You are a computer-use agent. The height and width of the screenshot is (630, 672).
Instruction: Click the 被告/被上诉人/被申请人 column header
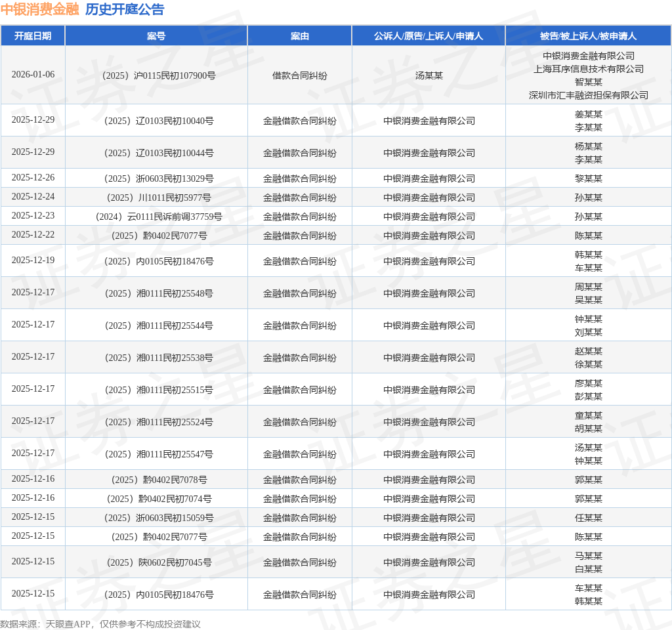[x=589, y=36]
